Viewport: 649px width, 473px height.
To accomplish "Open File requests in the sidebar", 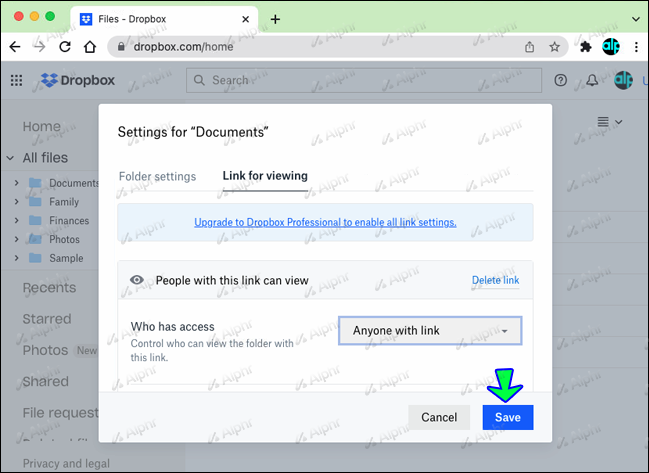I will (60, 413).
